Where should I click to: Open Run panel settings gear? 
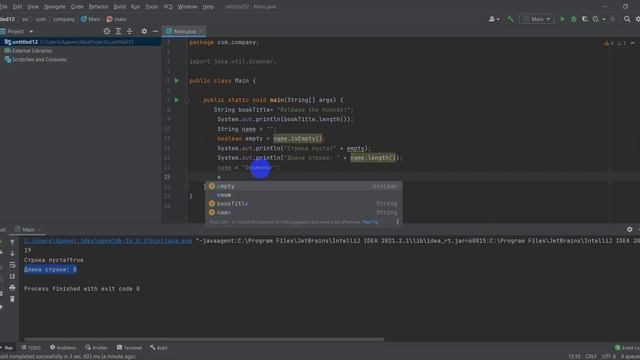(x=630, y=229)
